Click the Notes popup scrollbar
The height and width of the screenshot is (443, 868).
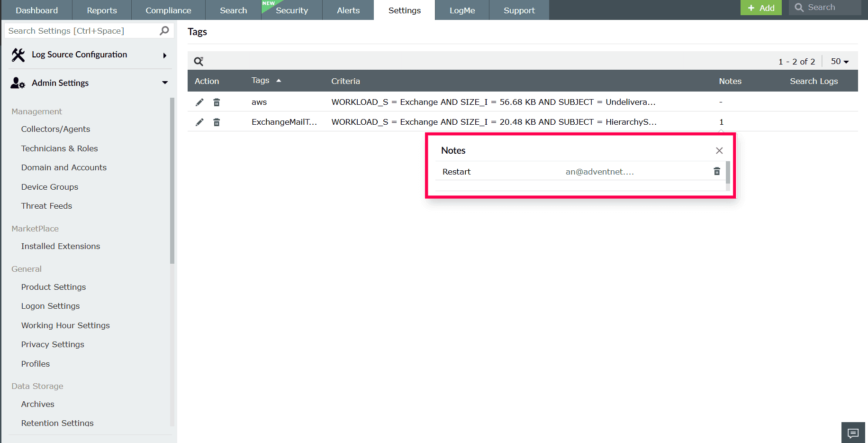point(728,172)
